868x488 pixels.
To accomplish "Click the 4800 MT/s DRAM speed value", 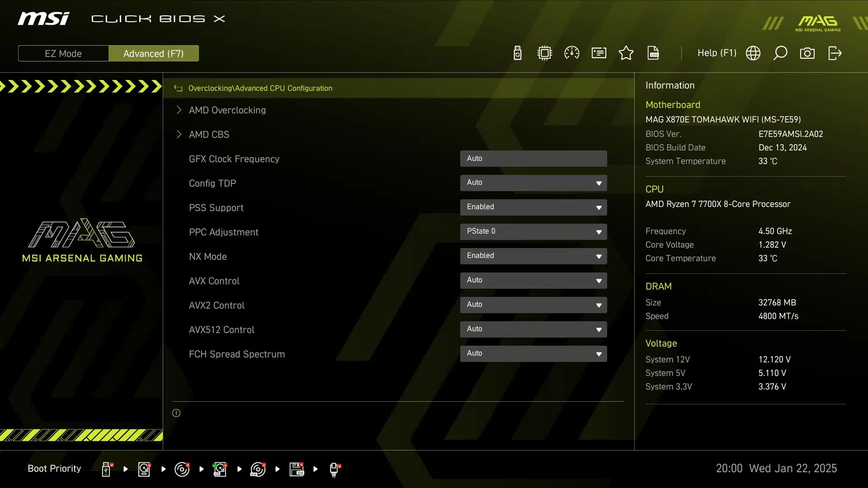I will pyautogui.click(x=778, y=316).
